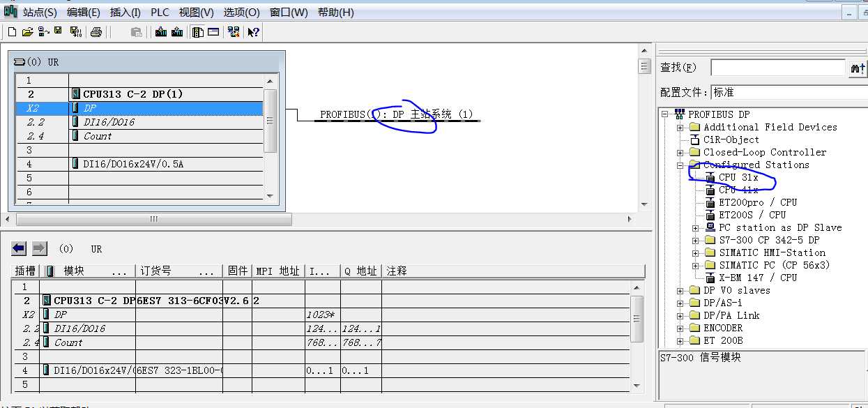The height and width of the screenshot is (408, 868).
Task: Activate the context help arrow icon
Action: pyautogui.click(x=253, y=32)
